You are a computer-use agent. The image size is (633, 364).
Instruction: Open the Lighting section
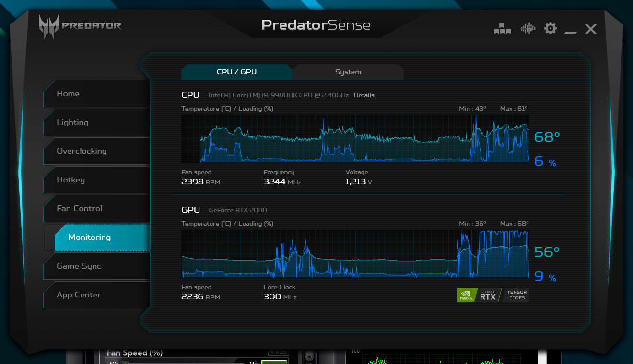point(96,122)
